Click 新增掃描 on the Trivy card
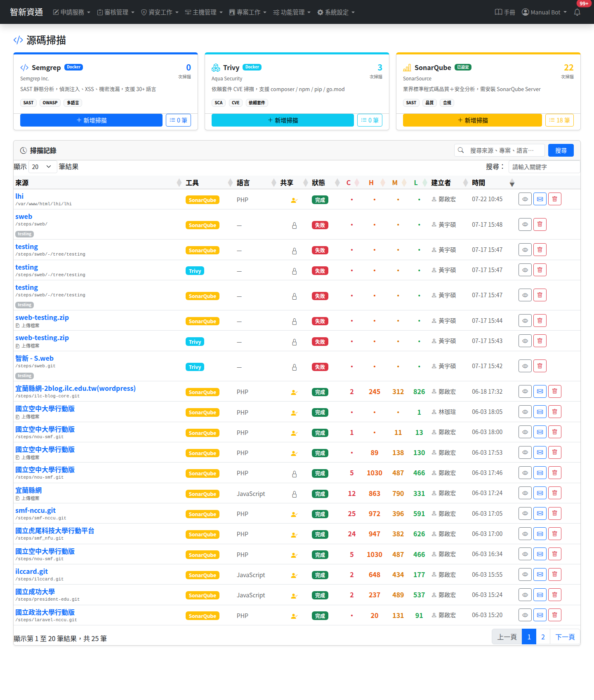This screenshot has height=700, width=594. [283, 120]
